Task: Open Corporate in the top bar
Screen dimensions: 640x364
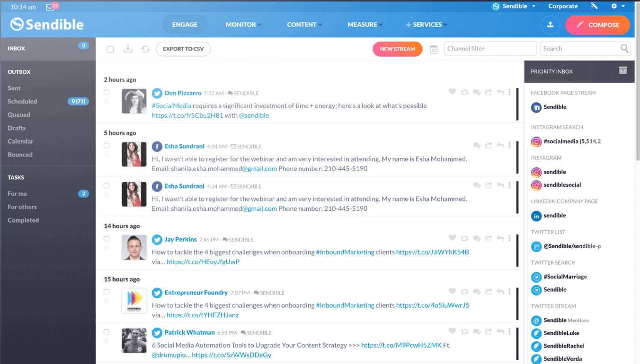Action: coord(563,6)
